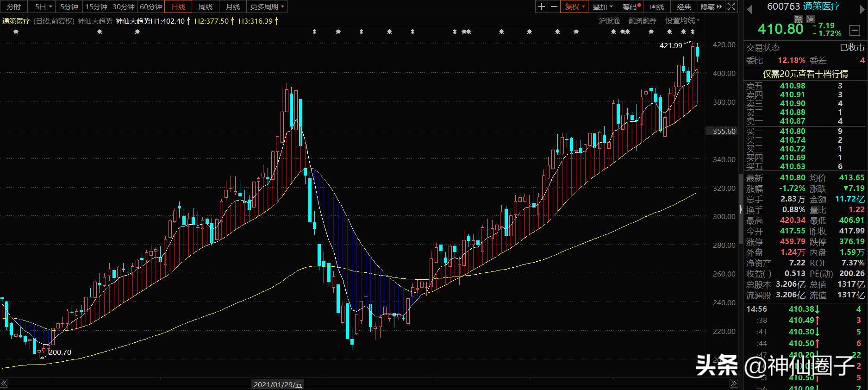Switch to the 分时 intraday tab
The height and width of the screenshot is (390, 868).
tap(14, 6)
